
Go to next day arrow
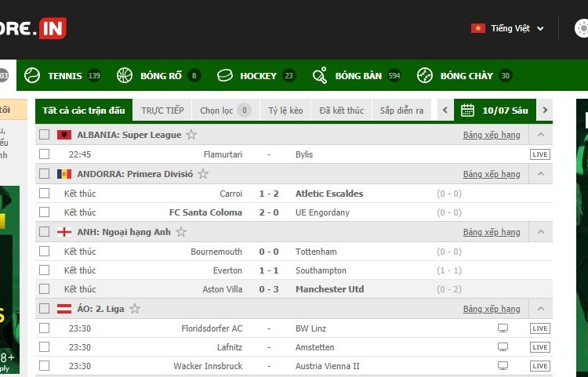pos(545,111)
